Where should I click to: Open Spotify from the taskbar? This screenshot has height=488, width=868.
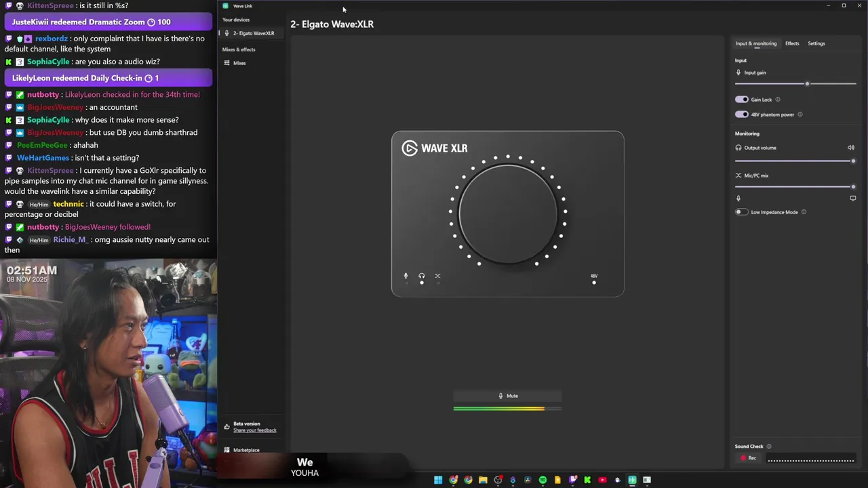[x=542, y=480]
